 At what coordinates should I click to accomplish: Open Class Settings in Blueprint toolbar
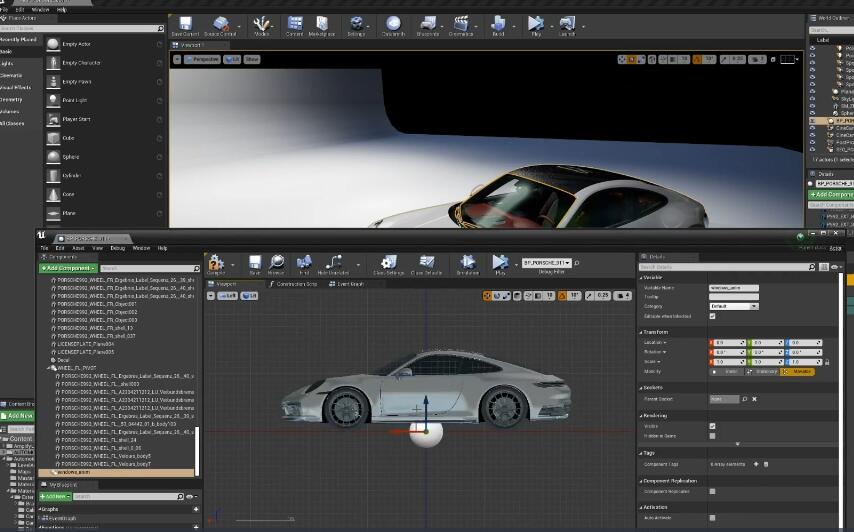point(388,265)
